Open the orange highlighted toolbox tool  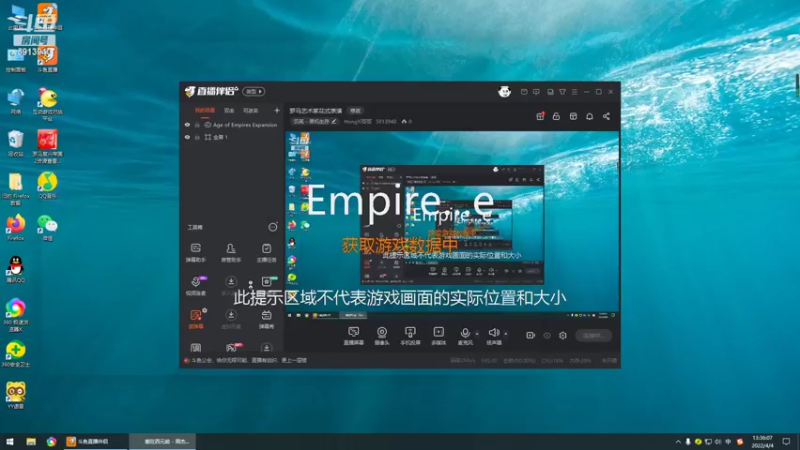pyautogui.click(x=196, y=319)
